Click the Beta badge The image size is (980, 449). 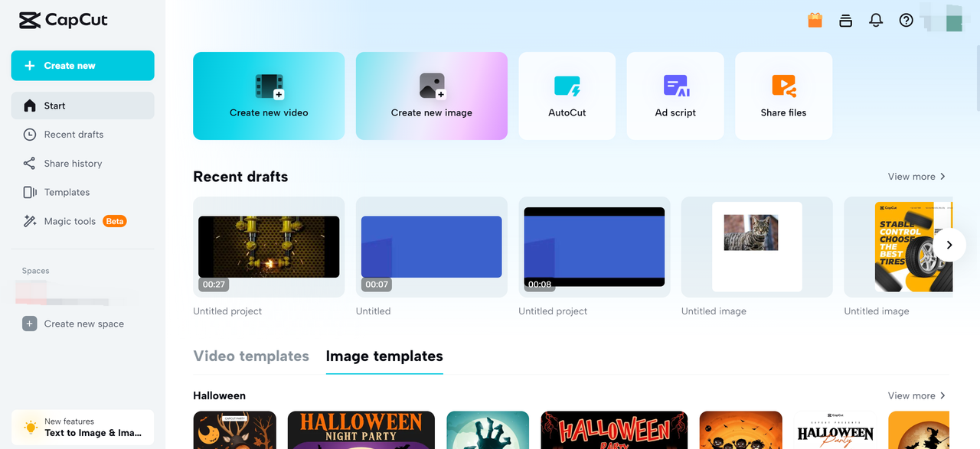[x=115, y=221]
